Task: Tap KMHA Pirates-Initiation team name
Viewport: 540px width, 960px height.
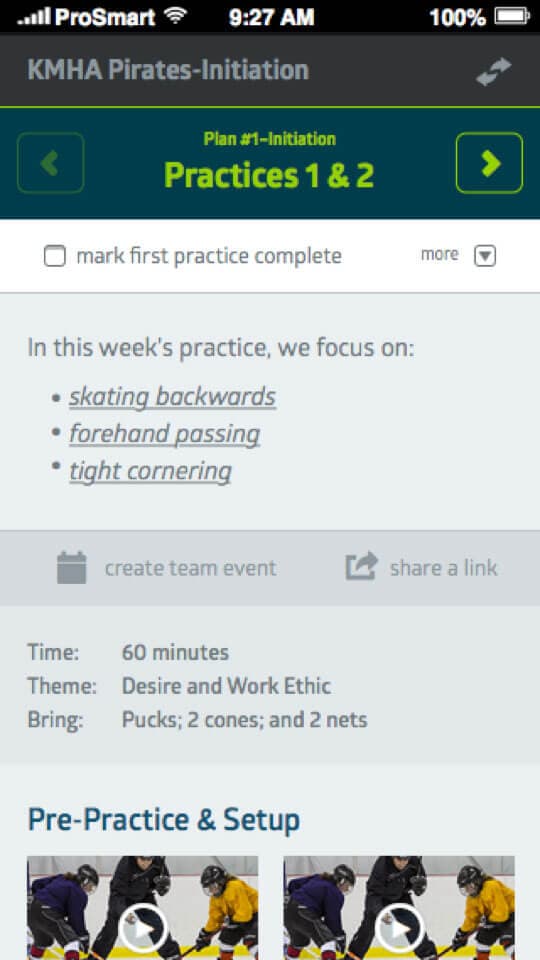Action: [168, 70]
